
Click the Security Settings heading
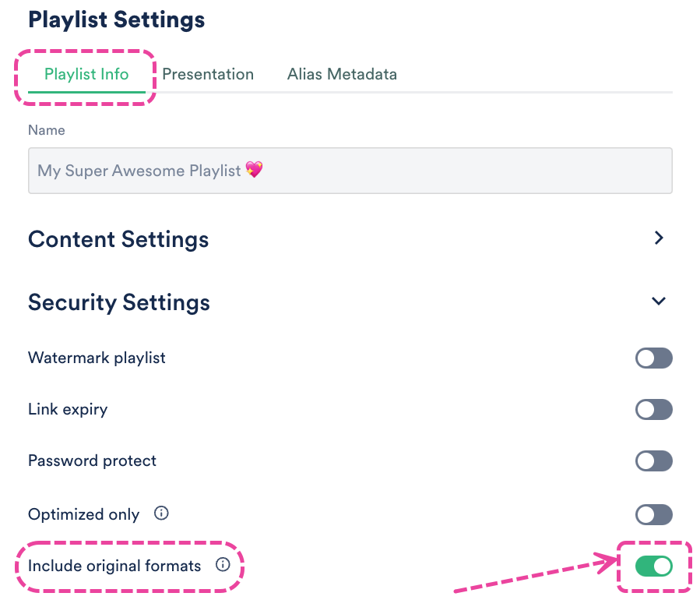119,302
